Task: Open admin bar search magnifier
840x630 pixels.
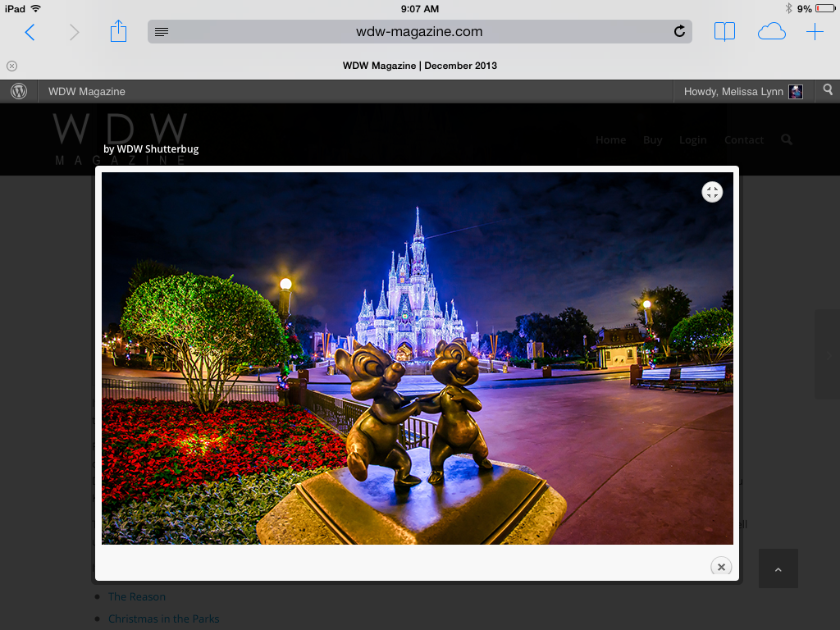Action: coord(828,90)
